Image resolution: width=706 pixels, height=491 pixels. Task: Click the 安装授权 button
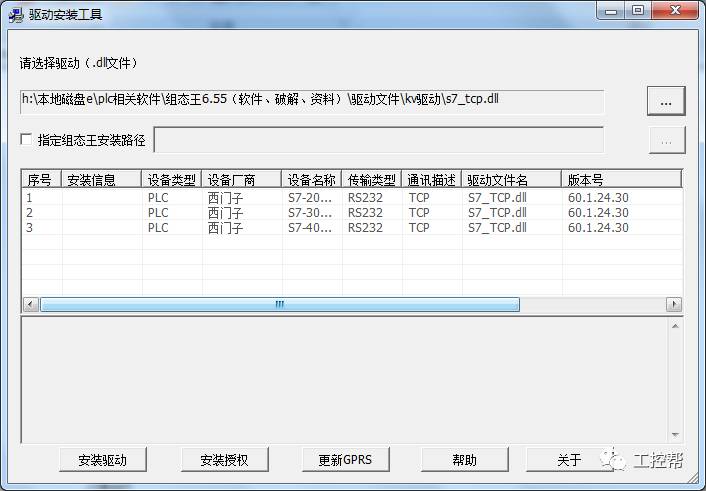(223, 460)
